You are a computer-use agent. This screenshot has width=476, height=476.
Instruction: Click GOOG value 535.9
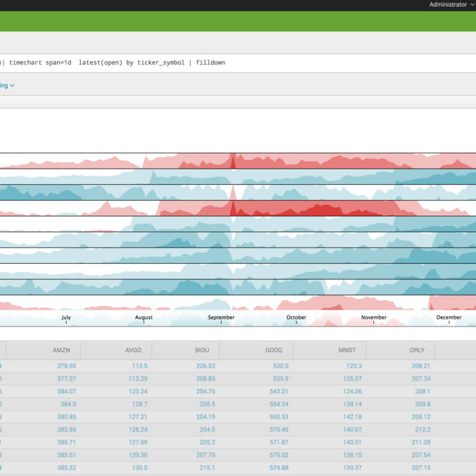click(x=281, y=379)
